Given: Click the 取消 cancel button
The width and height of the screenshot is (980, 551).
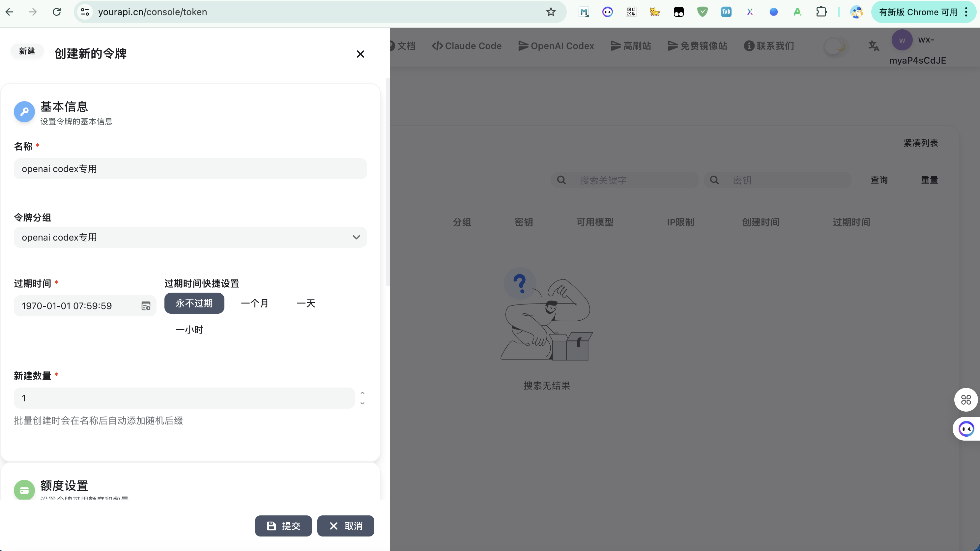Looking at the screenshot, I should click(x=345, y=526).
